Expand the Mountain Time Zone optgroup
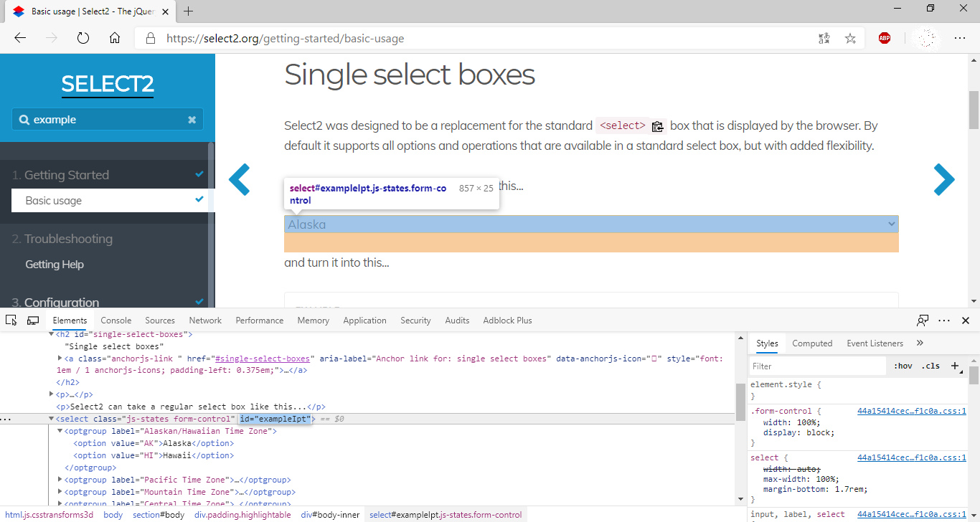980x522 pixels. click(60, 492)
